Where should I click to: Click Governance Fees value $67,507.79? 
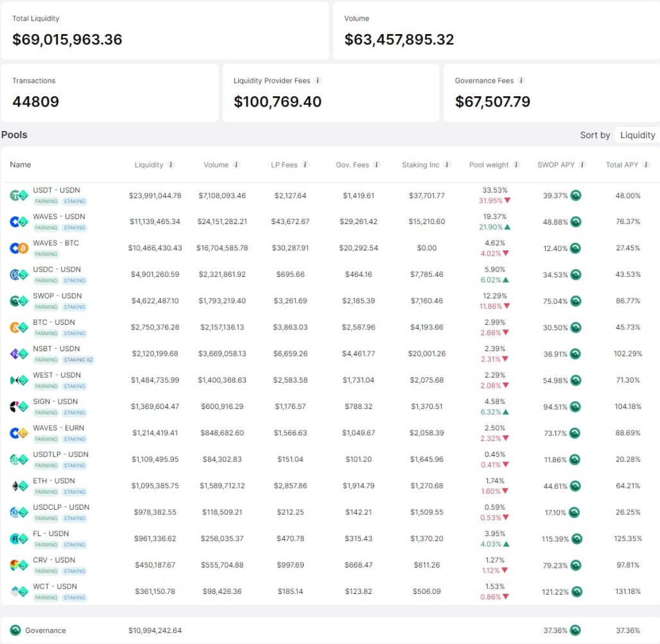[492, 101]
